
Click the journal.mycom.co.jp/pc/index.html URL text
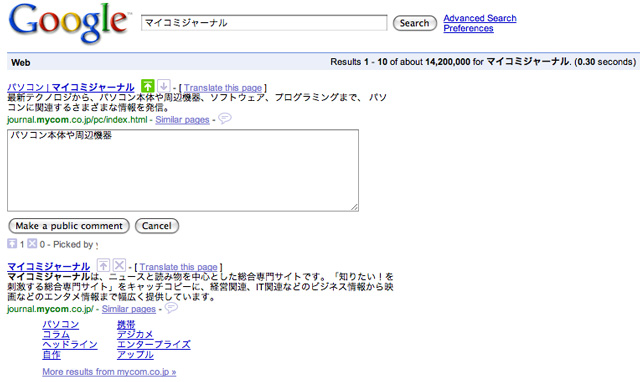(x=77, y=120)
